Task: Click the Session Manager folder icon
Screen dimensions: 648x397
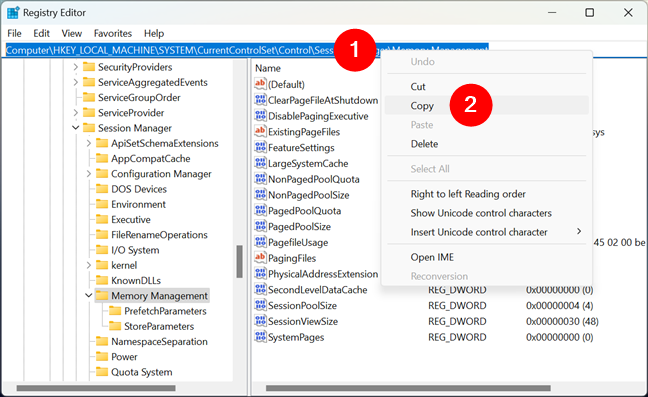Action: click(x=89, y=128)
